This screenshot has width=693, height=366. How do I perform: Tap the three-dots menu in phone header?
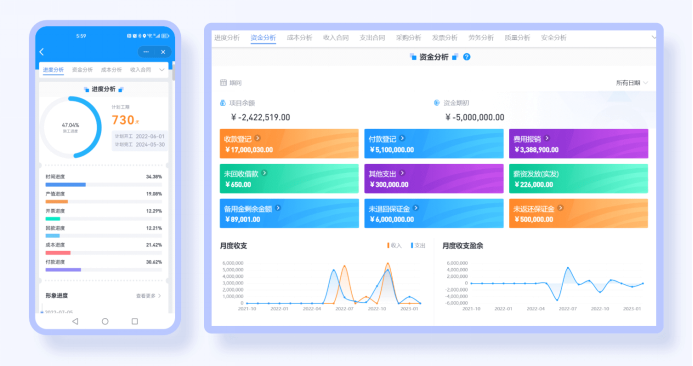point(146,52)
